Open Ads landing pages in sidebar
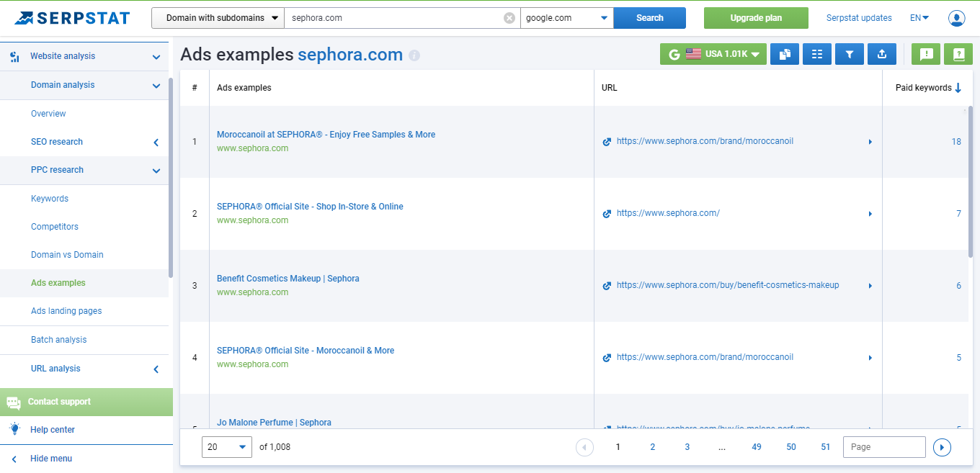Image resolution: width=980 pixels, height=473 pixels. (x=66, y=311)
